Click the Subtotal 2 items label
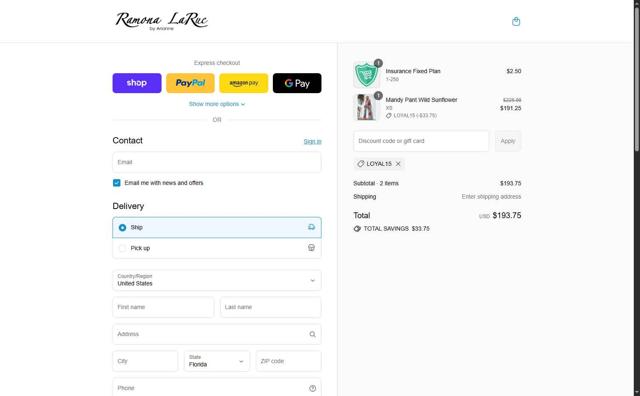The height and width of the screenshot is (396, 640). point(376,183)
